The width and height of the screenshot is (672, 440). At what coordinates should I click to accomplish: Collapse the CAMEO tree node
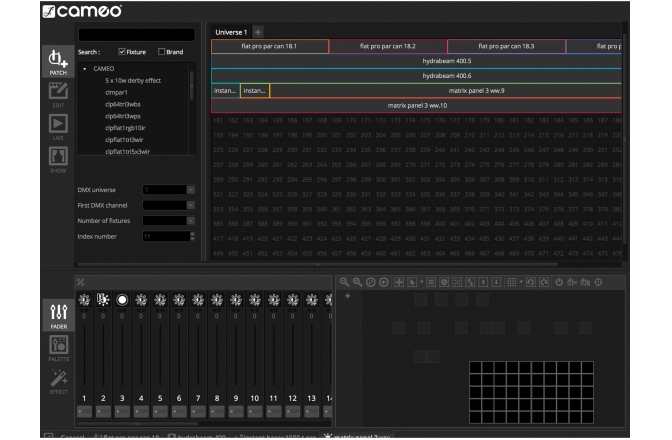point(85,69)
